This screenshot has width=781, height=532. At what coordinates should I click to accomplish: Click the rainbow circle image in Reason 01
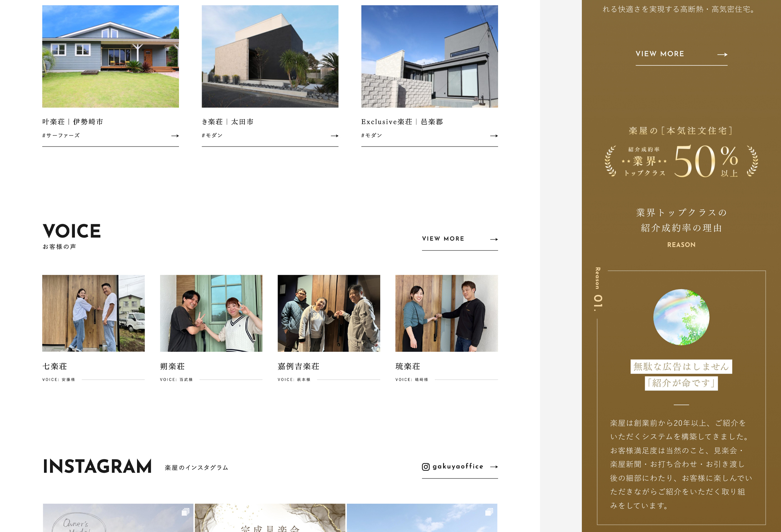click(x=681, y=317)
